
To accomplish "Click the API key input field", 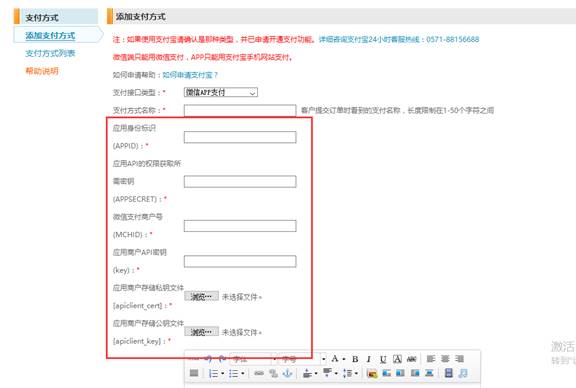I will [x=240, y=261].
